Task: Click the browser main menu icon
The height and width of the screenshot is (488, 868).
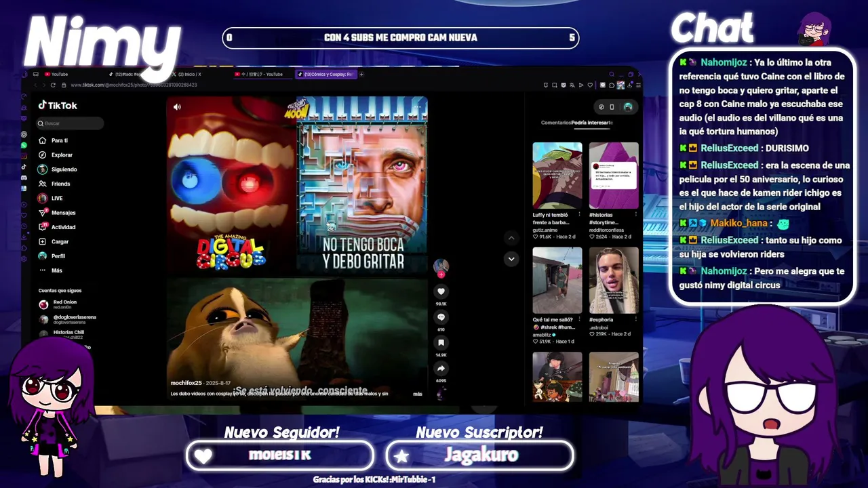Action: coord(638,85)
